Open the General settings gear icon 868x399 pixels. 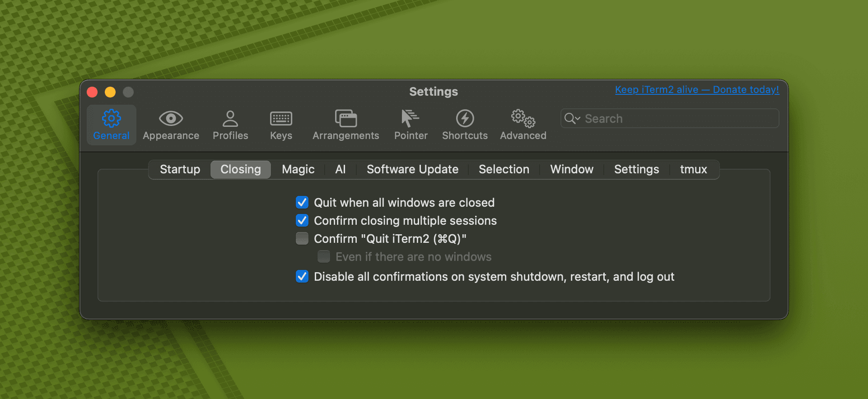pos(111,119)
